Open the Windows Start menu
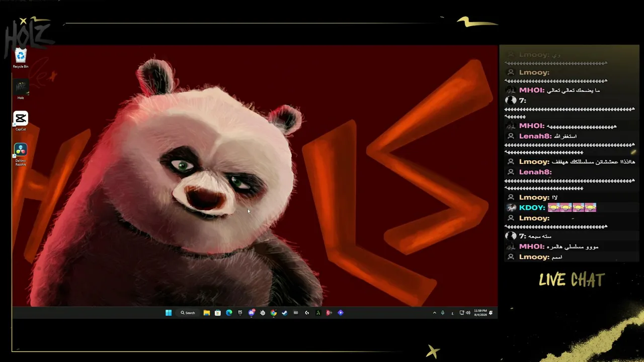The image size is (644, 362). pyautogui.click(x=169, y=313)
